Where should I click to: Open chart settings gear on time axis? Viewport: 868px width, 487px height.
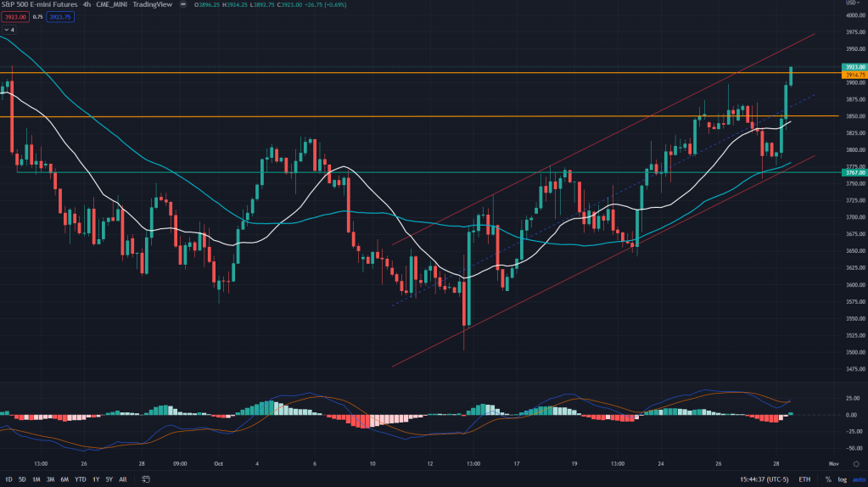pyautogui.click(x=855, y=464)
